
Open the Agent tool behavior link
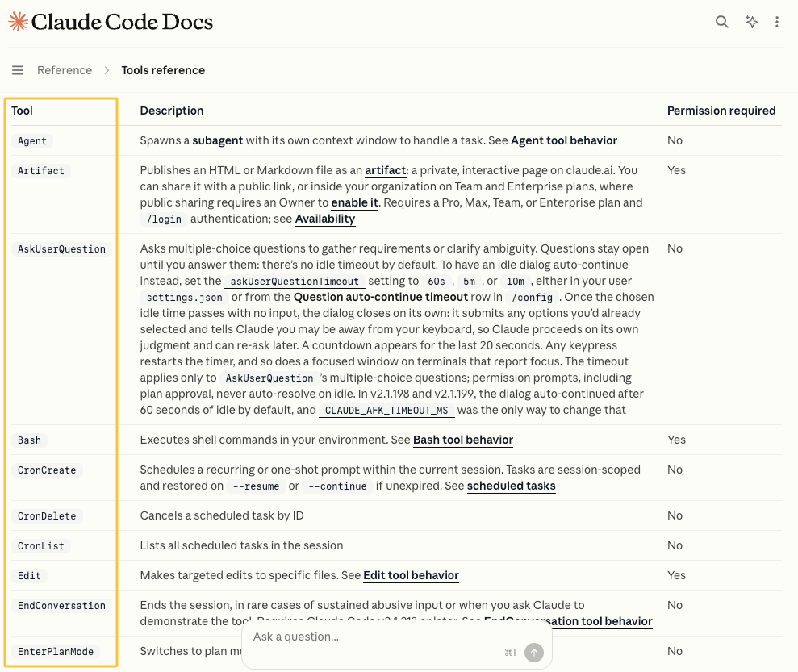(x=564, y=140)
